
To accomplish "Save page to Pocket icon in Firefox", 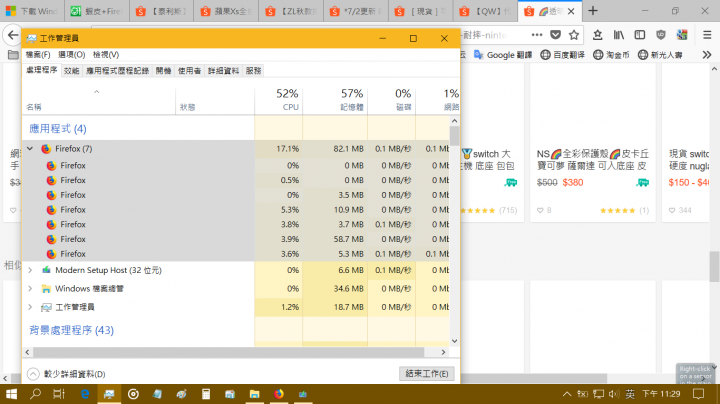I will [x=556, y=35].
